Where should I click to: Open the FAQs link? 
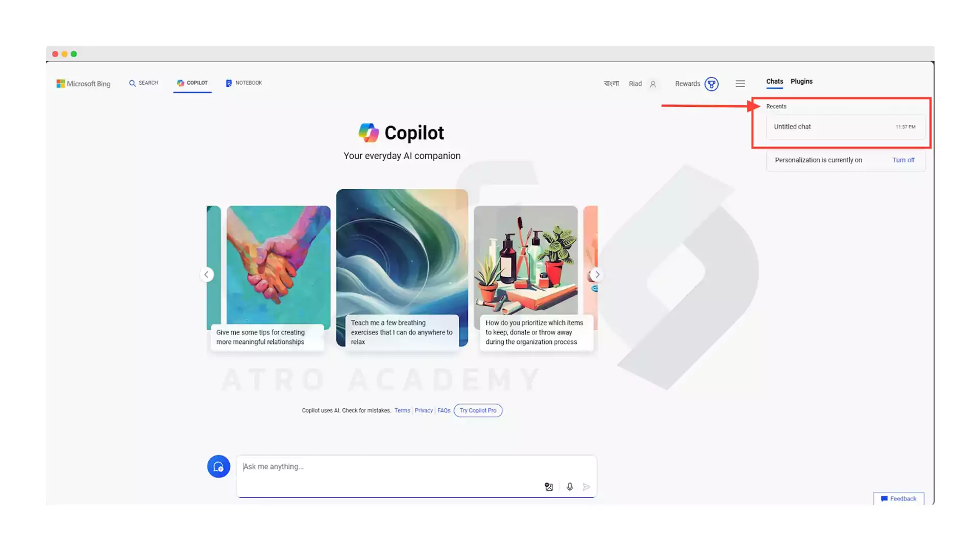444,410
